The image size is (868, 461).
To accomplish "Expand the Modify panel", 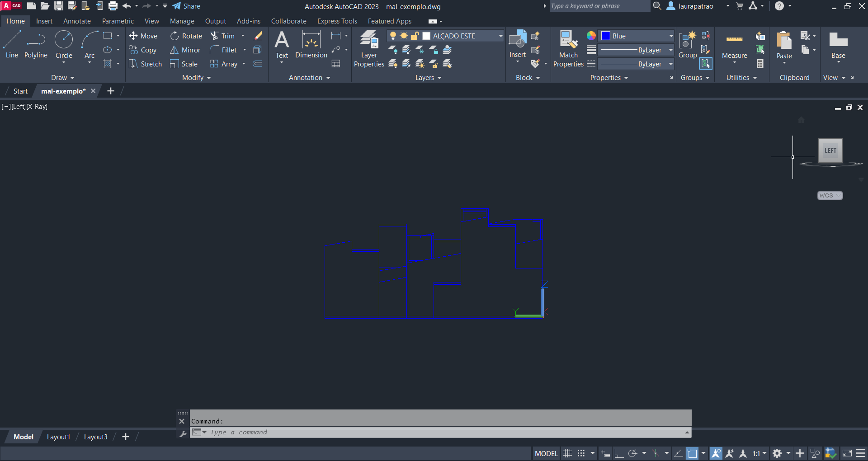I will [196, 78].
